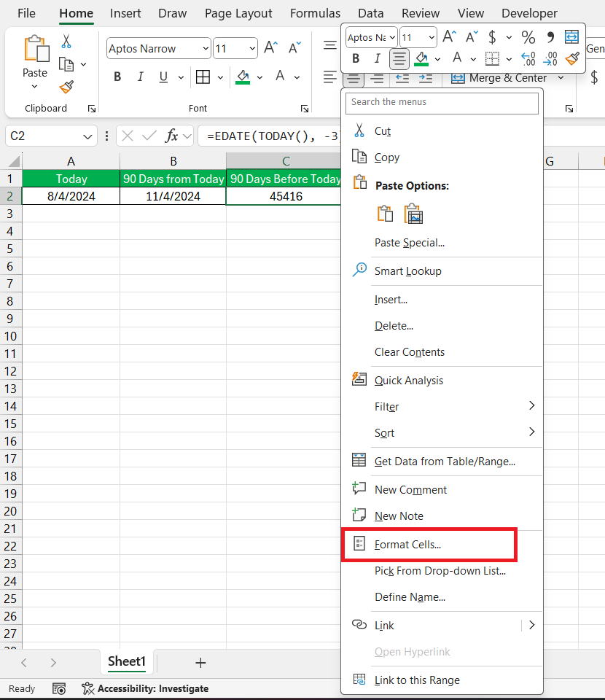Select the Sheet1 tab
The height and width of the screenshot is (700, 605).
(x=127, y=661)
